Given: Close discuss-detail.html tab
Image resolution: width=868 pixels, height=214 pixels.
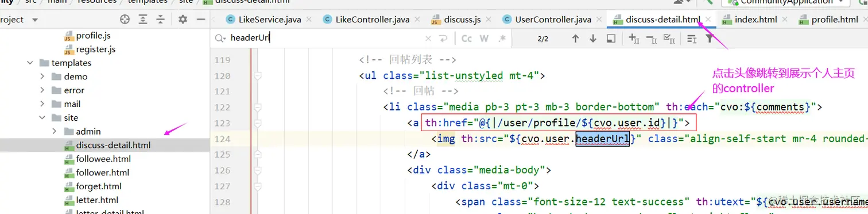Looking at the screenshot, I should [x=708, y=20].
